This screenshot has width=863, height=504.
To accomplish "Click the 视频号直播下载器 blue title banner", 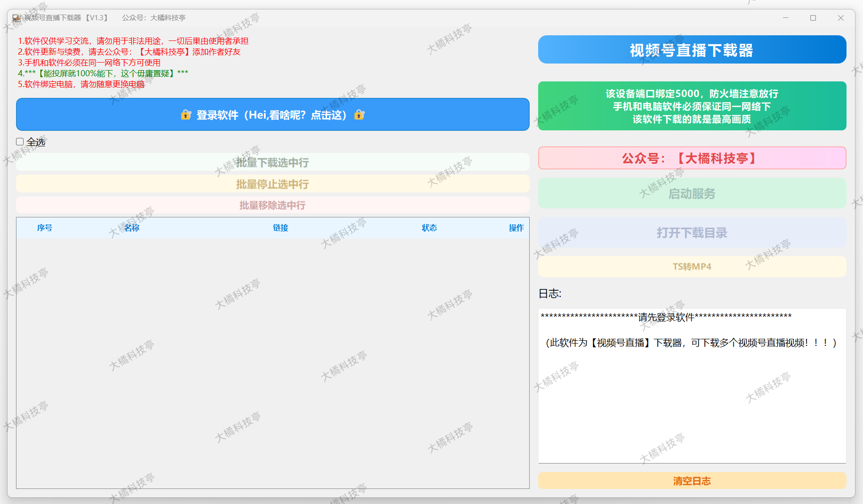I will click(692, 49).
